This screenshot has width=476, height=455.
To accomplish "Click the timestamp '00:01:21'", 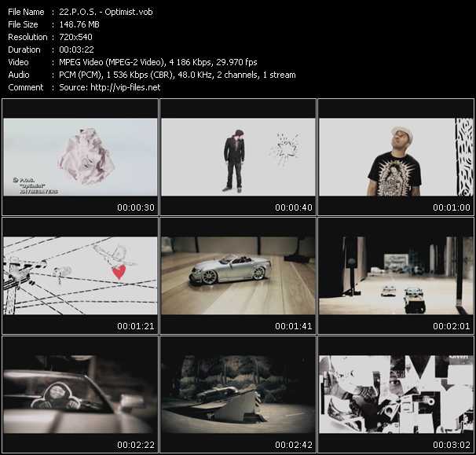I will tap(136, 326).
